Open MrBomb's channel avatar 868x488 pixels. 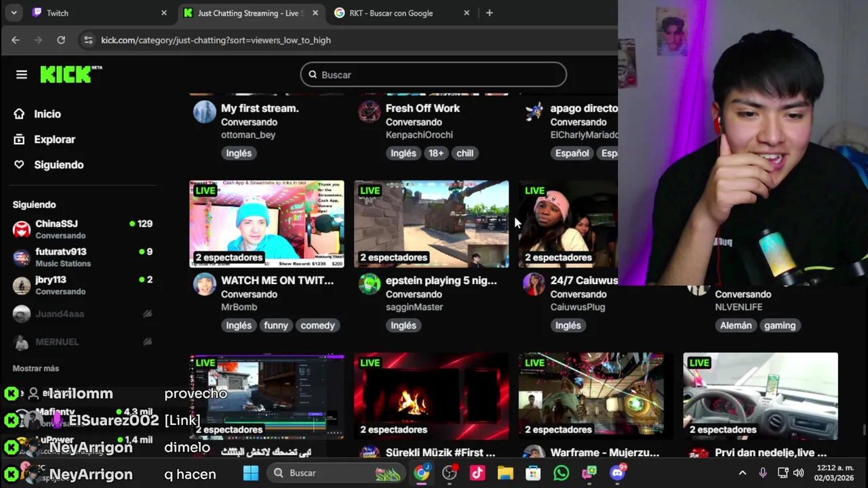click(x=204, y=284)
